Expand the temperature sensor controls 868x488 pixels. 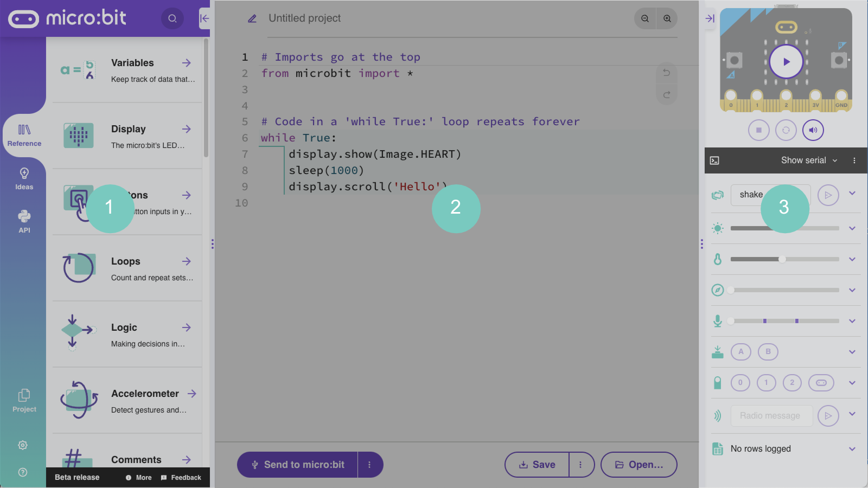pyautogui.click(x=852, y=259)
